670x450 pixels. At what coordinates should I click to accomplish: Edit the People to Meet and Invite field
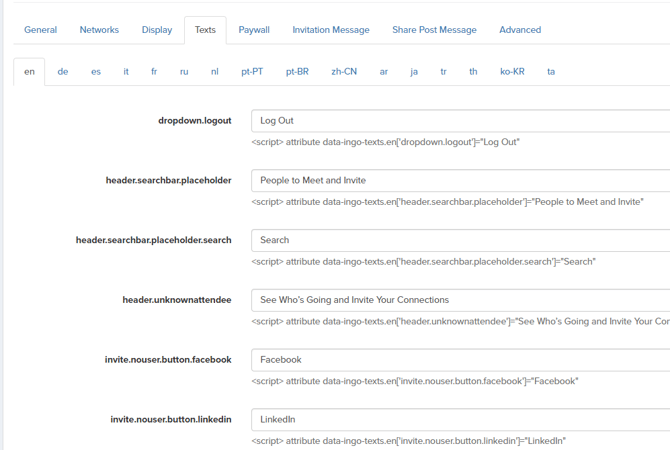[x=461, y=181]
